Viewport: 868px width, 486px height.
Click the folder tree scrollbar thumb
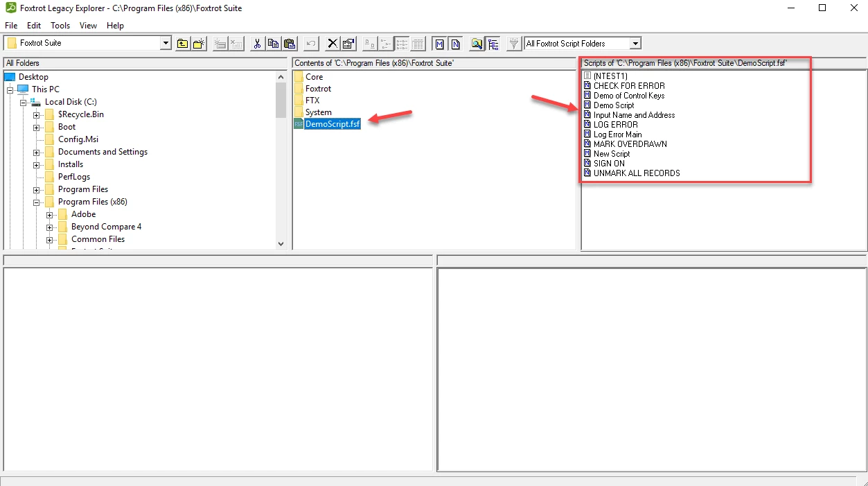(281, 101)
